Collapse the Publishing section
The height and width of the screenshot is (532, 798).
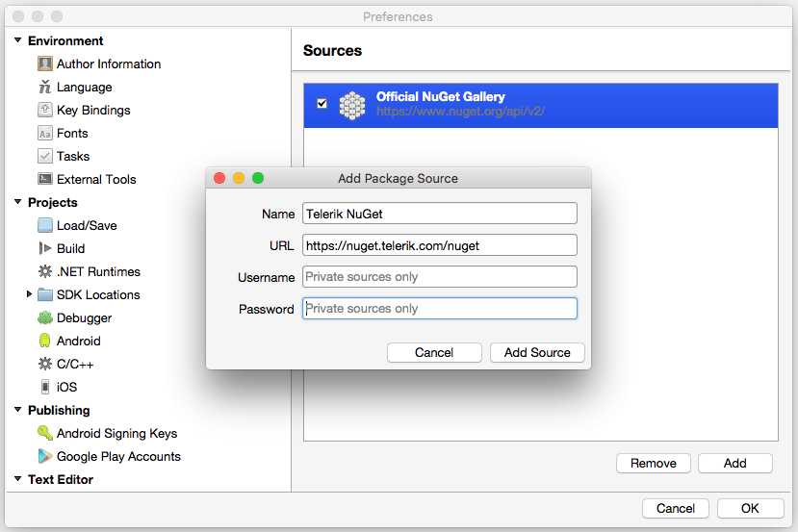(18, 410)
